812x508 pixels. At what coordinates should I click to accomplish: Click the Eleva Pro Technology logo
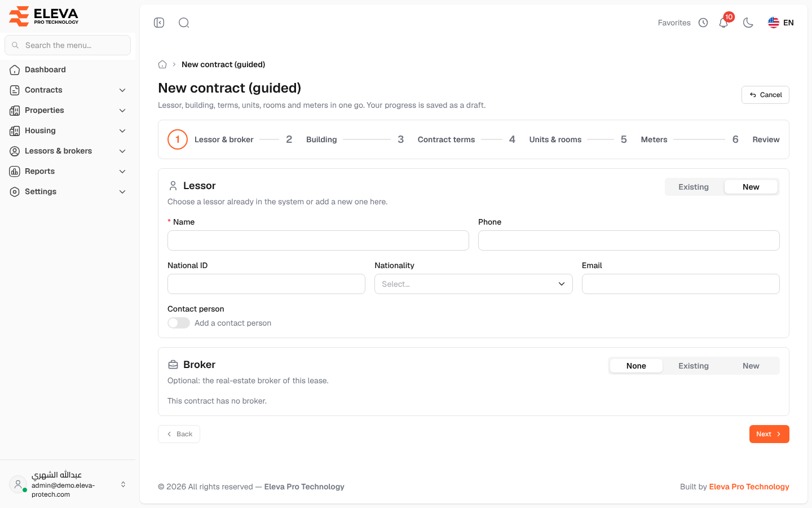tap(44, 16)
